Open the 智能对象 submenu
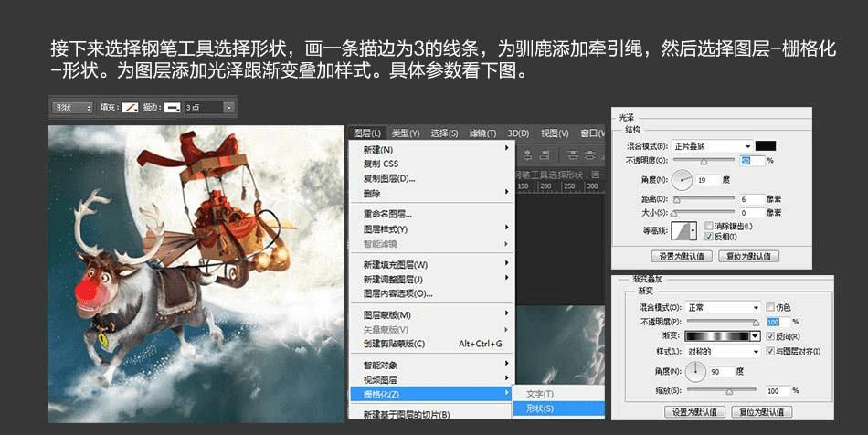Image resolution: width=868 pixels, height=435 pixels. (432, 366)
